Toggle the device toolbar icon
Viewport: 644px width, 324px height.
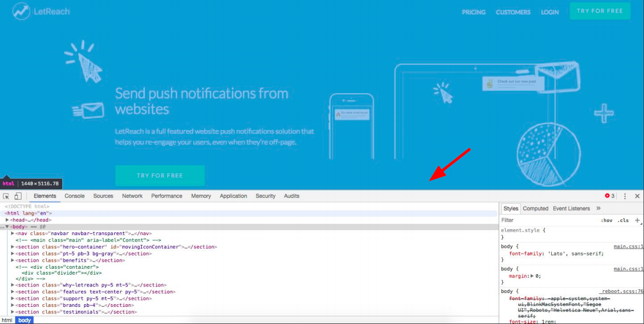(18, 196)
